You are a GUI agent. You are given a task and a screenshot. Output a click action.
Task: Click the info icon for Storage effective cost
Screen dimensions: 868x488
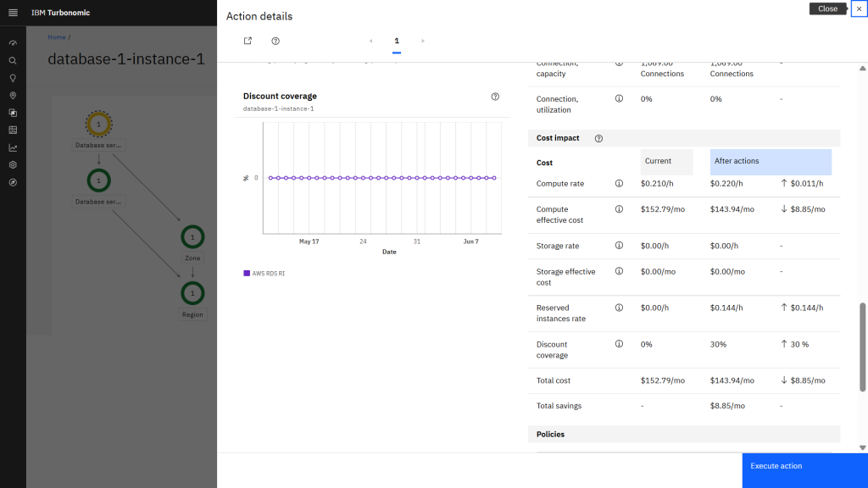(619, 271)
